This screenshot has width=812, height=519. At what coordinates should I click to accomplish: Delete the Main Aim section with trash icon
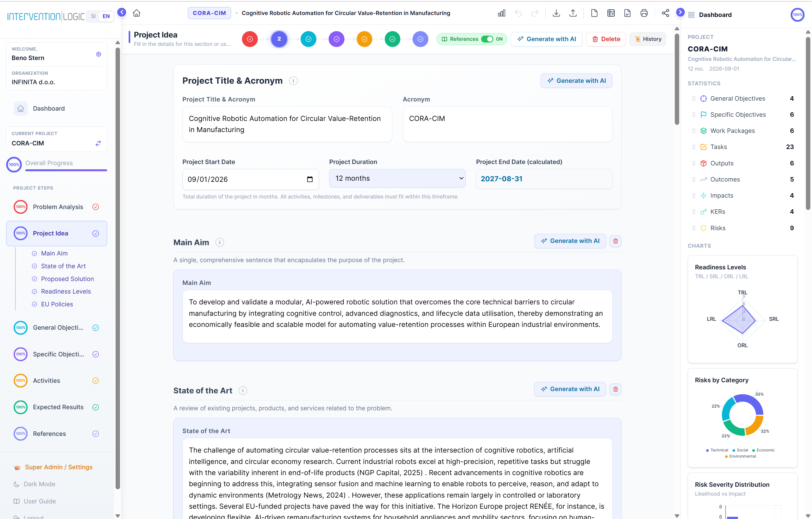(615, 241)
